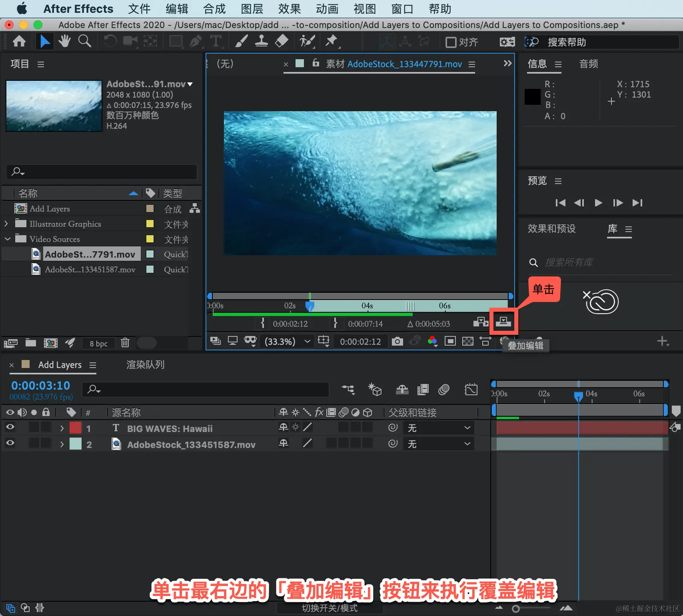683x616 pixels.
Task: Collapse the Video Sources folder
Action: click(x=7, y=239)
